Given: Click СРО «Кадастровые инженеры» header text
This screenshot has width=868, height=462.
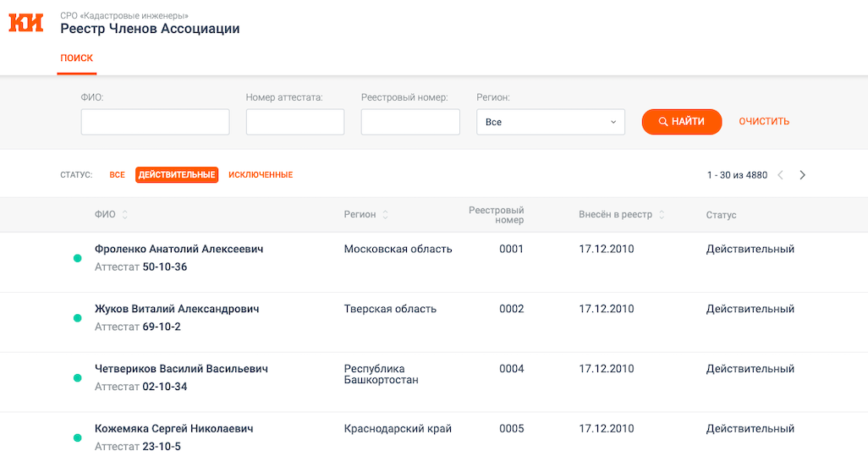Looking at the screenshot, I should tap(124, 15).
